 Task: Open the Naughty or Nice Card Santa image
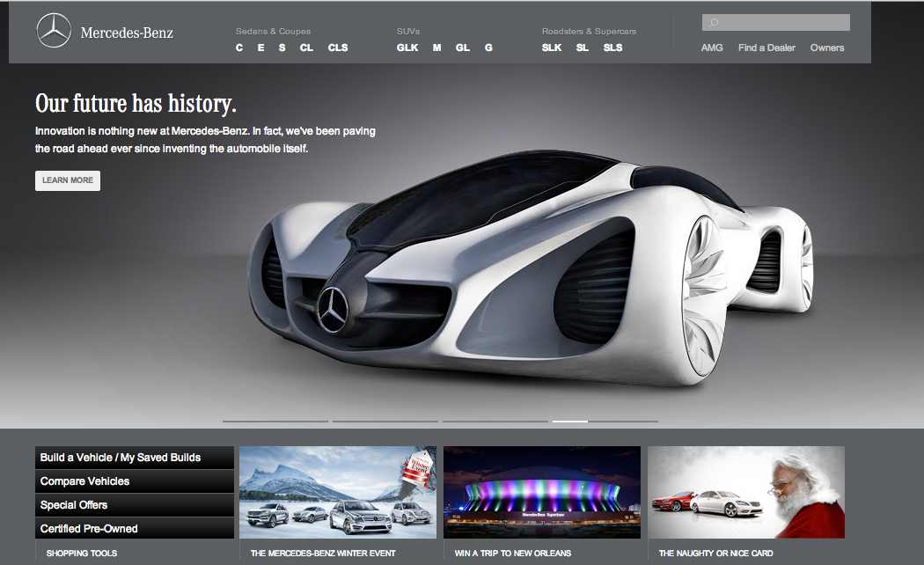[746, 492]
